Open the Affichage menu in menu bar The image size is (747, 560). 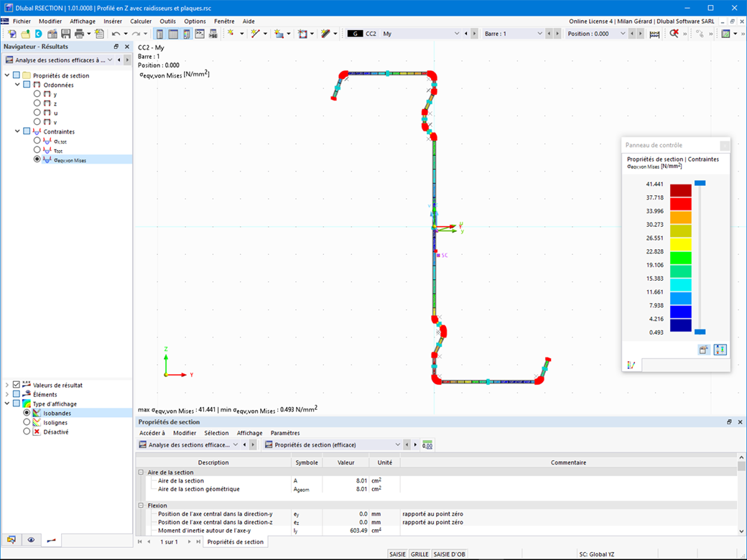click(83, 22)
